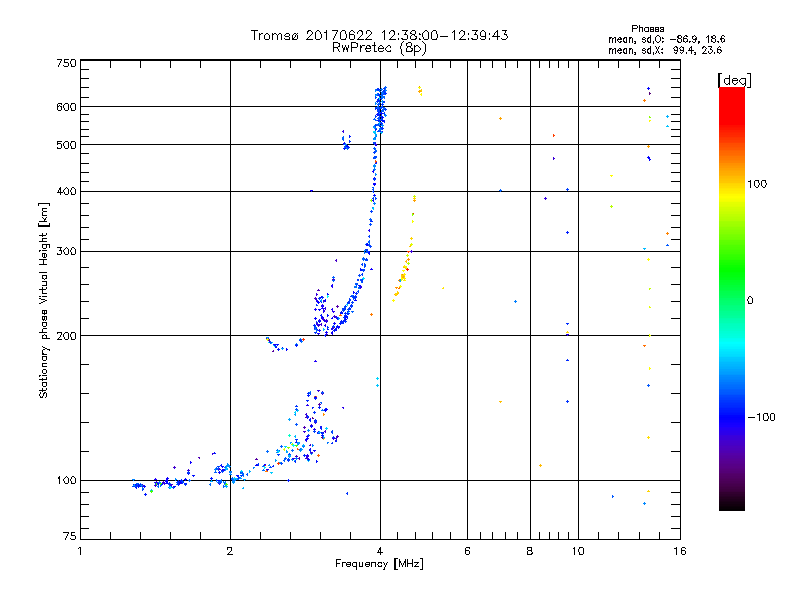Click colorbar tick label '0'

click(750, 301)
